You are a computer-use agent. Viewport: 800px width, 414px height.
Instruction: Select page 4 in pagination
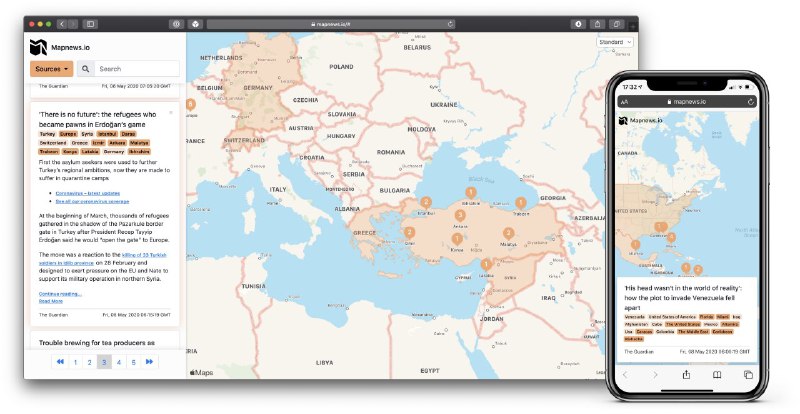pos(119,362)
